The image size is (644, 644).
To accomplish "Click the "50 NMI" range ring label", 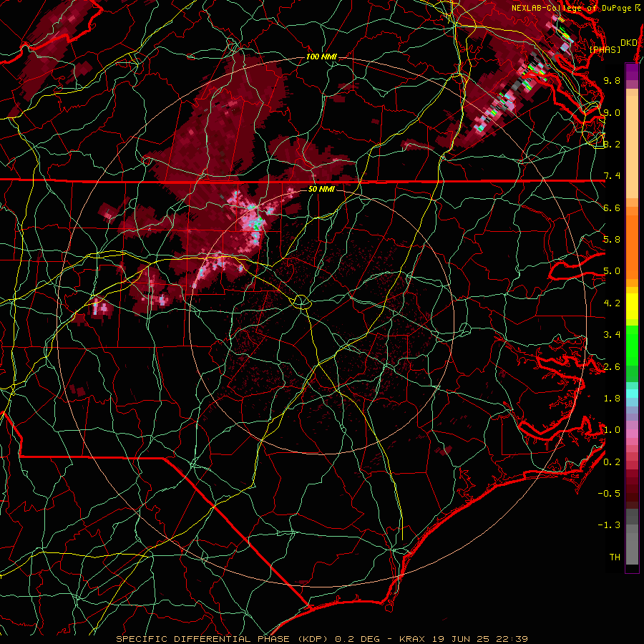I will [x=321, y=190].
